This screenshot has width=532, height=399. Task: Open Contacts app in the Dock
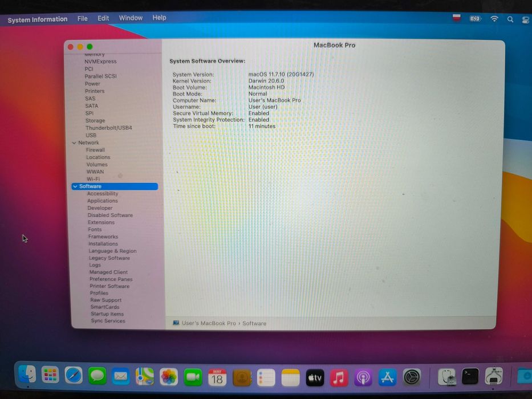pyautogui.click(x=242, y=377)
